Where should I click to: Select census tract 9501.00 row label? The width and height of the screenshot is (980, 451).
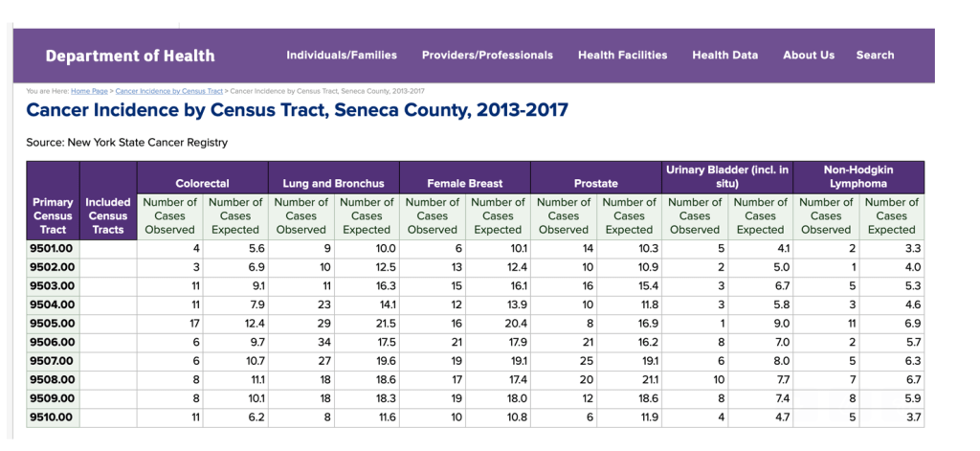pyautogui.click(x=52, y=248)
